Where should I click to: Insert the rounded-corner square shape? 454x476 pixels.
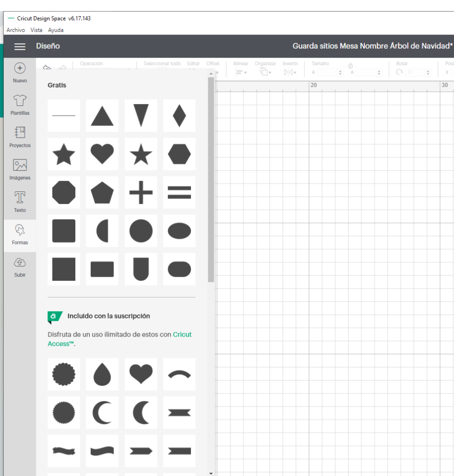[64, 231]
